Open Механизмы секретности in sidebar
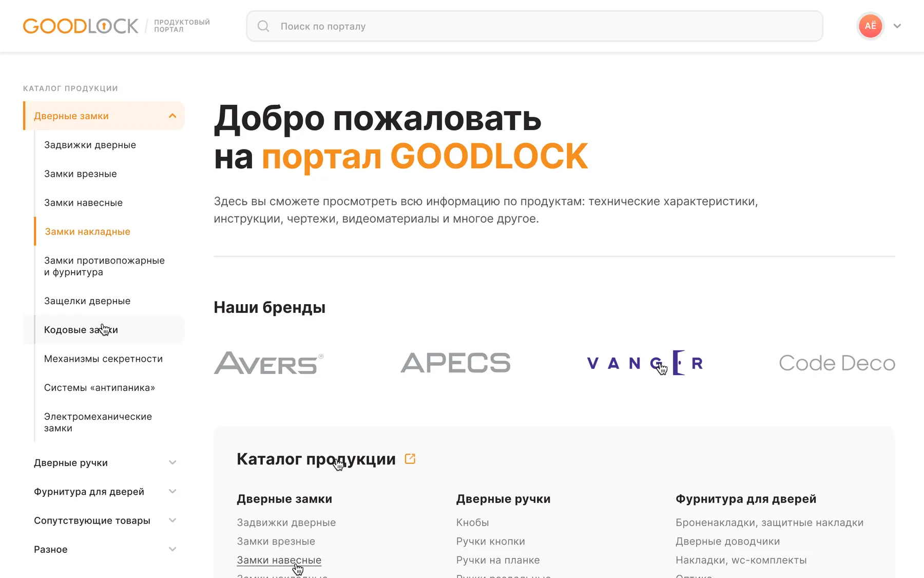Viewport: 924px width, 578px height. tap(103, 359)
